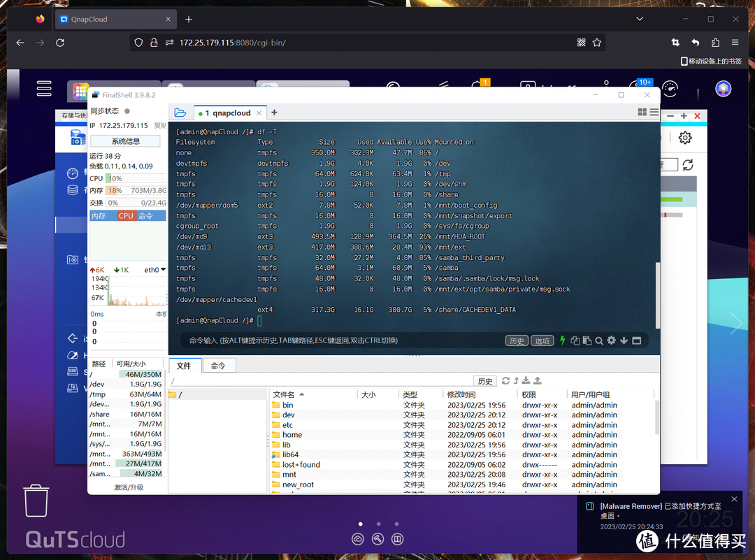
Task: Switch to the 文件 tab
Action: pyautogui.click(x=183, y=366)
